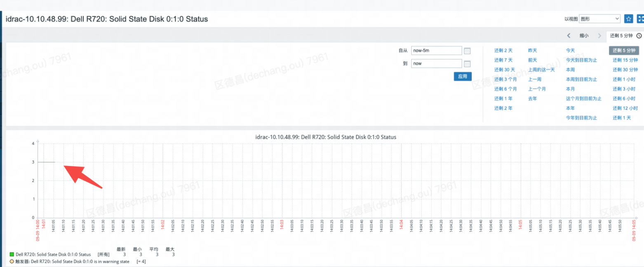Image resolution: width=644 pixels, height=267 pixels.
Task: Select 还剩 1 小时 quick range
Action: (624, 80)
